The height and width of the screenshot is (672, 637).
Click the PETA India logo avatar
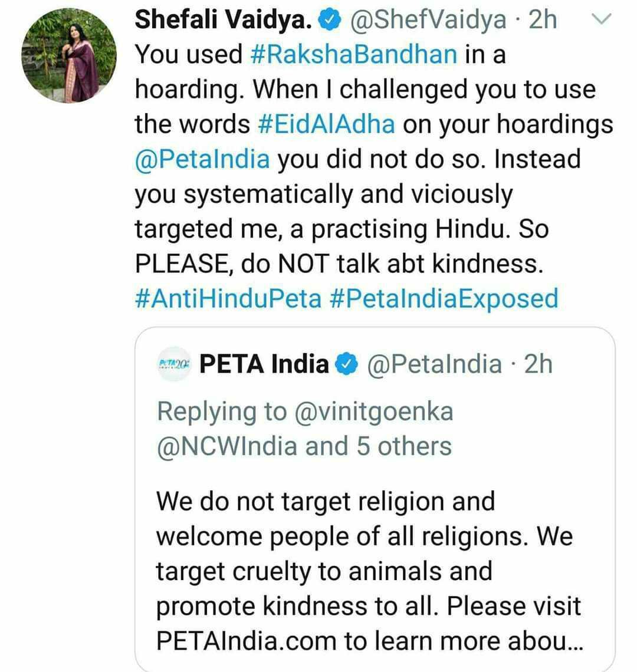(174, 364)
